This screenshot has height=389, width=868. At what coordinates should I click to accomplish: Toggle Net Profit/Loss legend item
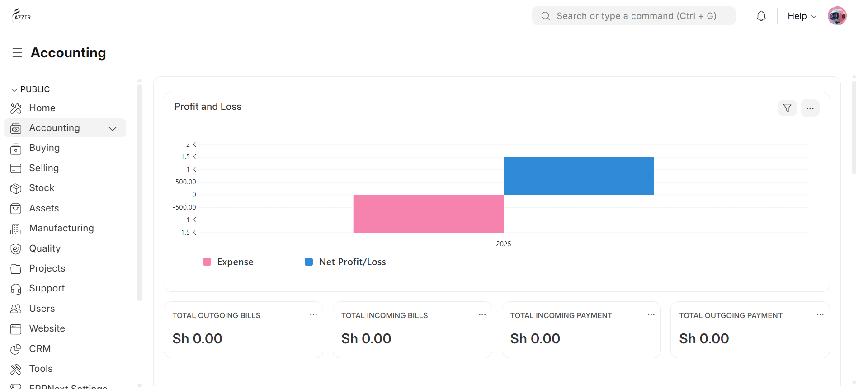point(345,262)
